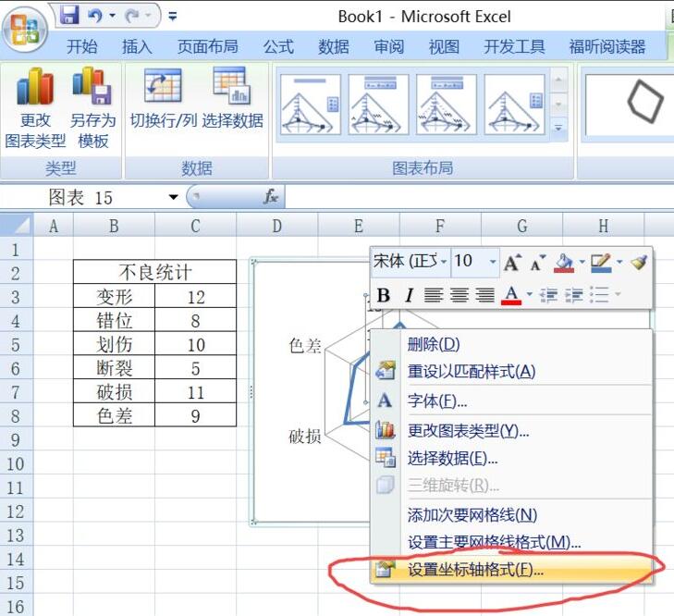674x616 pixels.
Task: Click the 切换行/列 ribbon button
Action: tap(164, 98)
